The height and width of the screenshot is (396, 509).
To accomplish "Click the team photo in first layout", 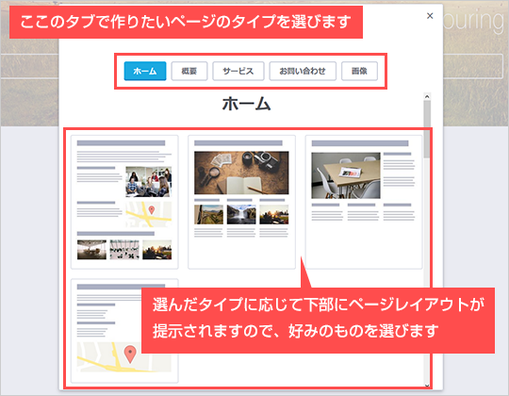I will tap(149, 182).
